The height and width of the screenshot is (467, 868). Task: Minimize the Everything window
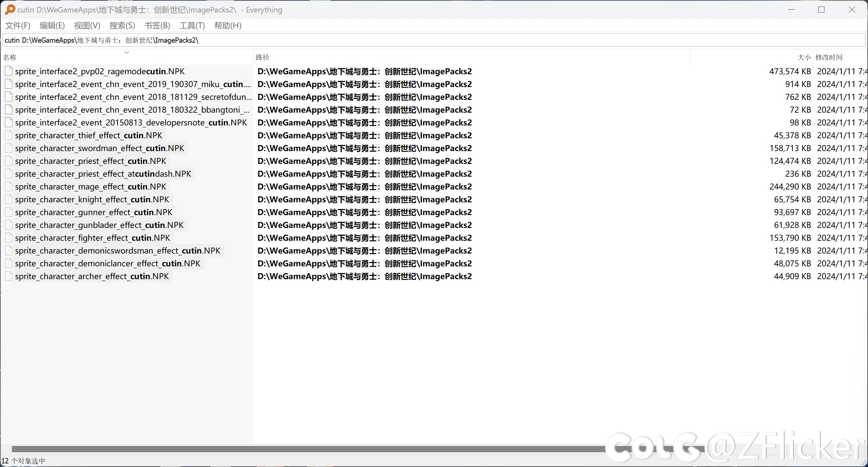click(x=792, y=10)
